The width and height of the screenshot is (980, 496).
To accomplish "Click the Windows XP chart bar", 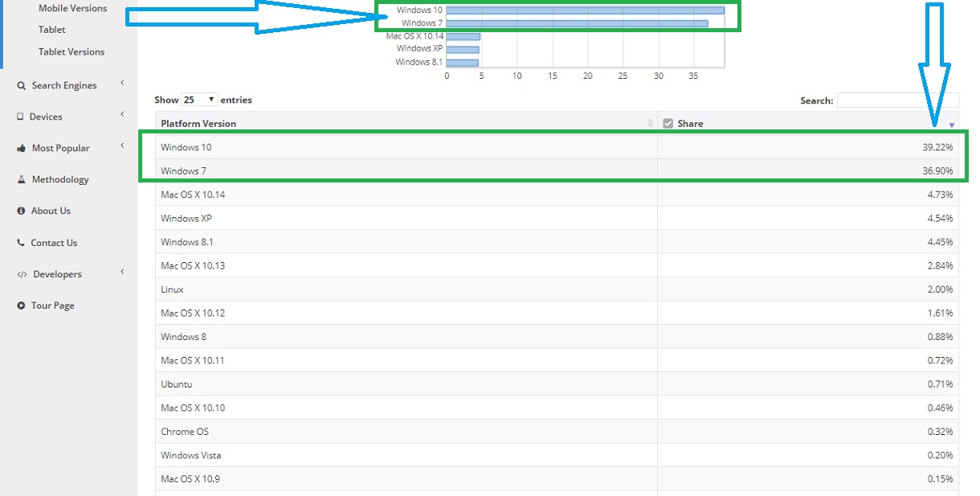I will tap(463, 49).
